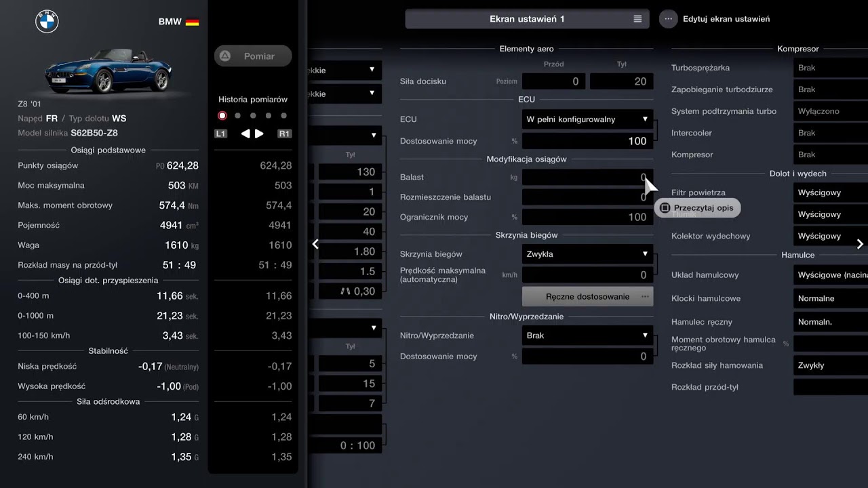Click the three-dot Edytuj ekran ustawień icon
Screen dimensions: 868x488
(x=669, y=19)
